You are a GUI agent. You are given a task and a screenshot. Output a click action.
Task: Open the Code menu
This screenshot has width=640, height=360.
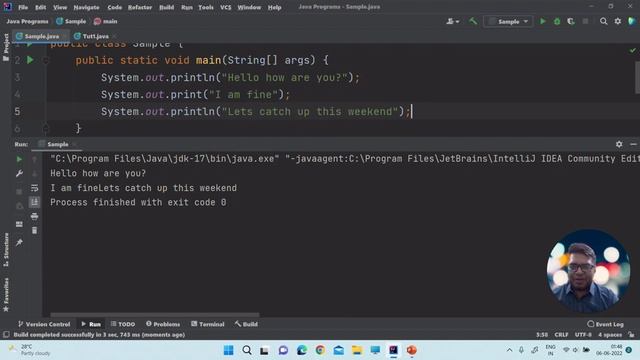pos(115,7)
